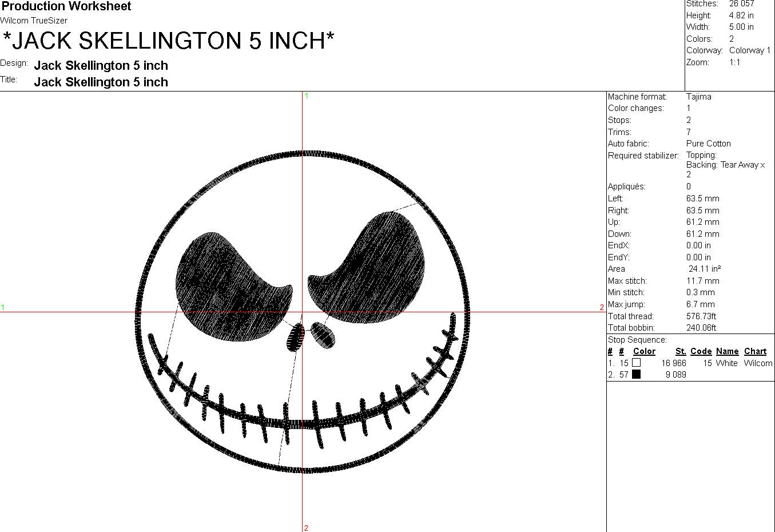Click the Auto fabric Pure Cotton setting
Image resolution: width=775 pixels, height=532 pixels.
point(708,143)
